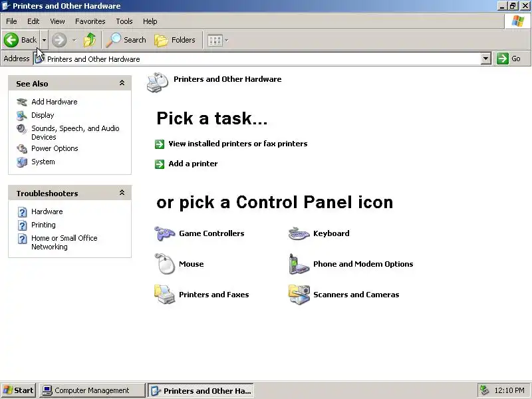This screenshot has width=532, height=399.
Task: Click the green Back arrow icon
Action: 11,40
